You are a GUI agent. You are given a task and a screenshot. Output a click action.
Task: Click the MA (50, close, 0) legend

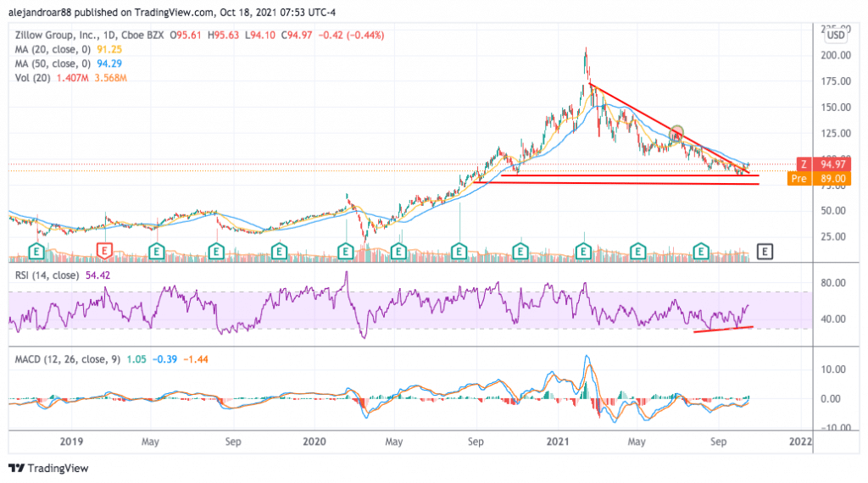point(52,64)
